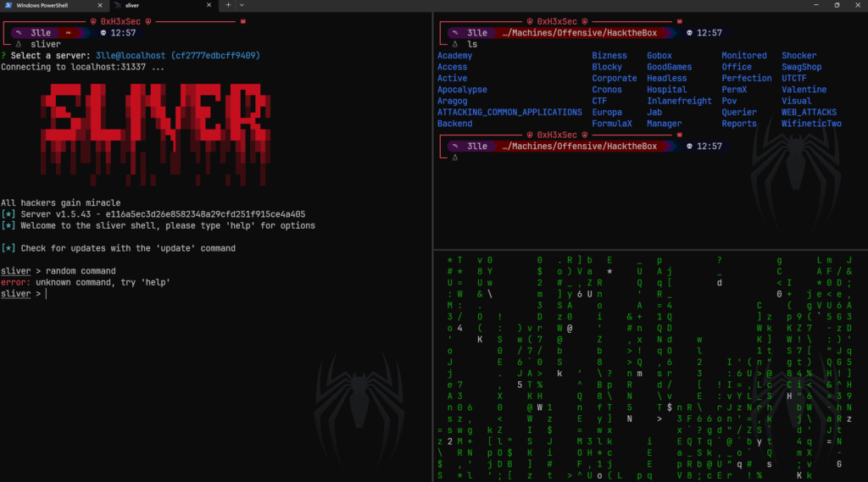Click the 'Connecting to localhost:31337' line
Image resolution: width=868 pixels, height=482 pixels.
pos(82,67)
